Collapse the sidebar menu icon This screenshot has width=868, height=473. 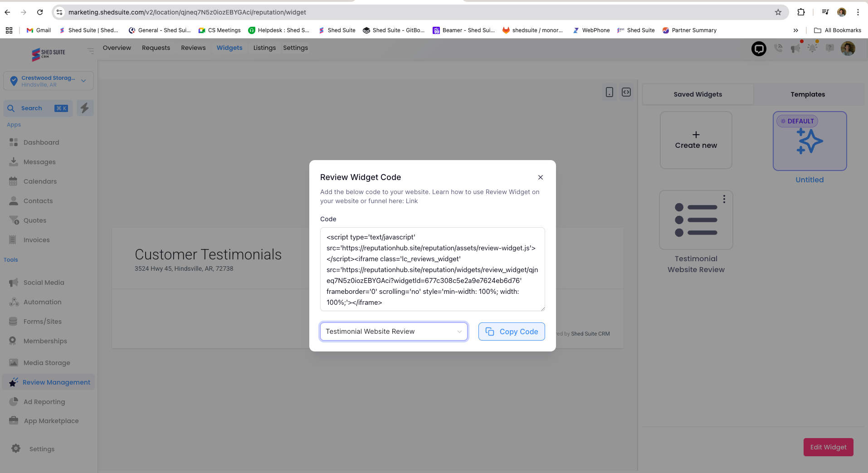click(91, 51)
